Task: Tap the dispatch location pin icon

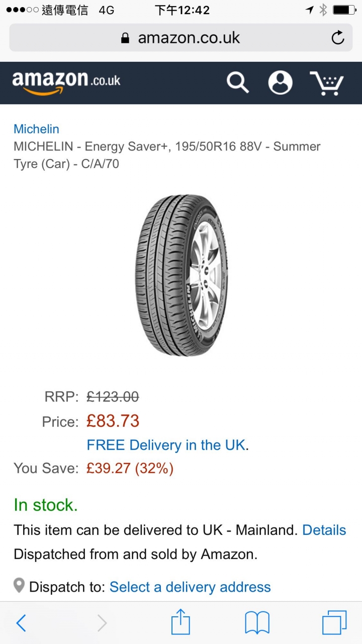Action: tap(19, 586)
